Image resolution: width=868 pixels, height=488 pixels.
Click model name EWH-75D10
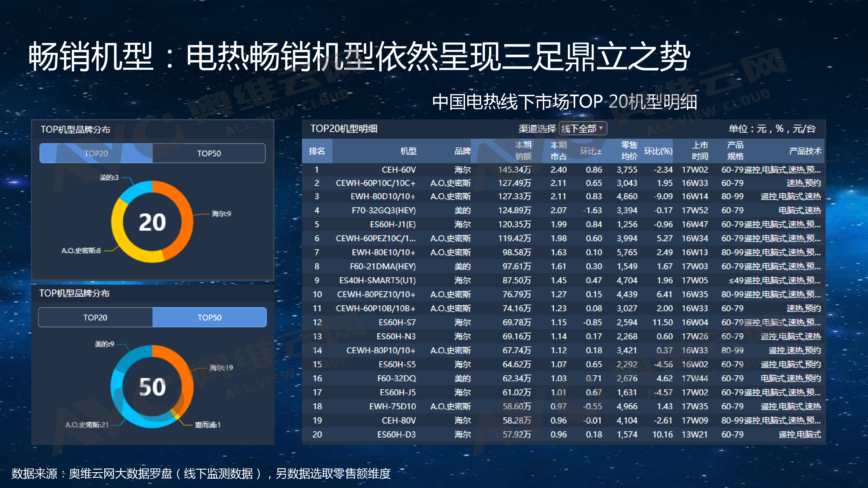pyautogui.click(x=393, y=406)
